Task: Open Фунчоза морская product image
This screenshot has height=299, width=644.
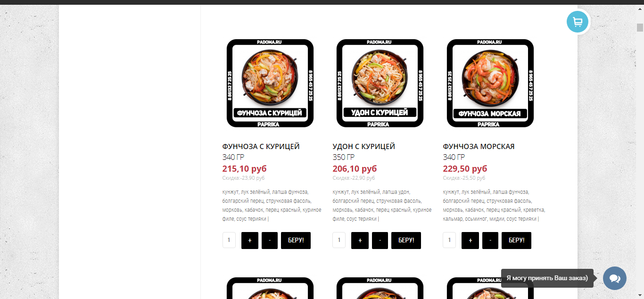Action: tap(490, 83)
